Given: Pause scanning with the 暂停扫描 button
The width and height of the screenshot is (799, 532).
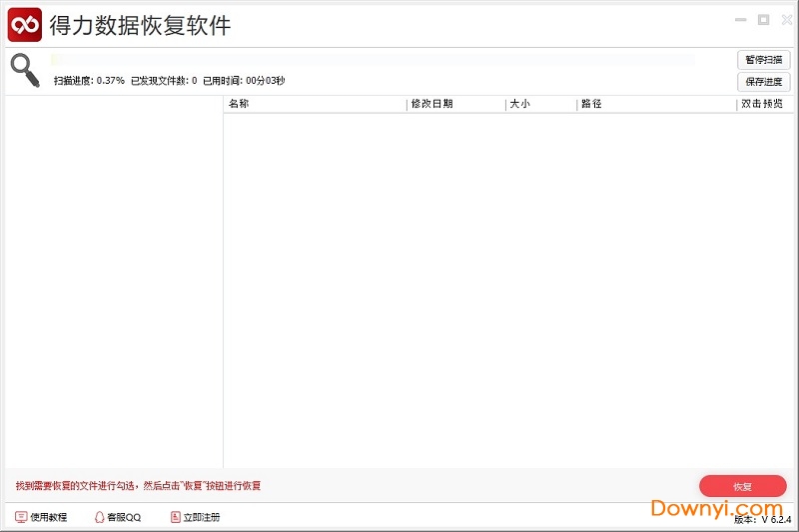Looking at the screenshot, I should tap(763, 60).
